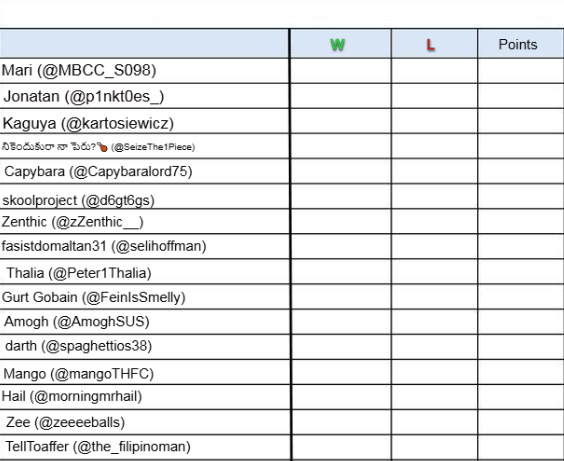Select fasistdomaltan31 (@selihoffman) name cell
The image size is (564, 461).
(x=144, y=247)
